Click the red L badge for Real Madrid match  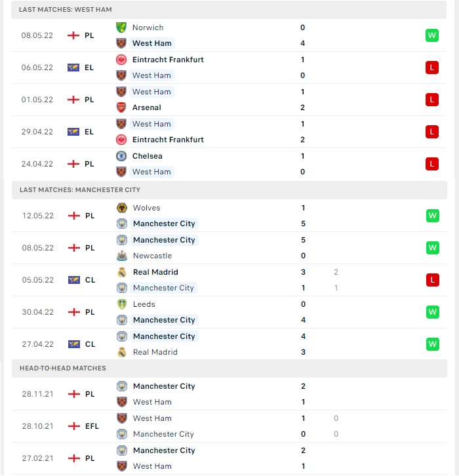(x=433, y=280)
